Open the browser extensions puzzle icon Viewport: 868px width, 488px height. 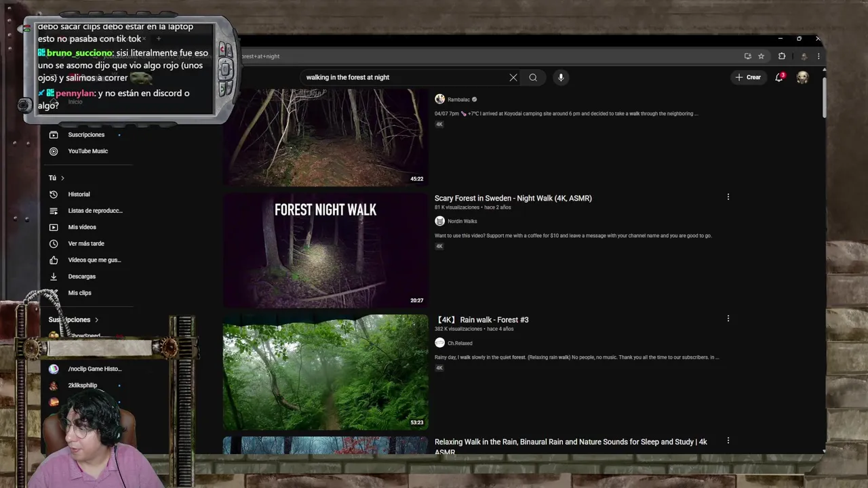[782, 56]
